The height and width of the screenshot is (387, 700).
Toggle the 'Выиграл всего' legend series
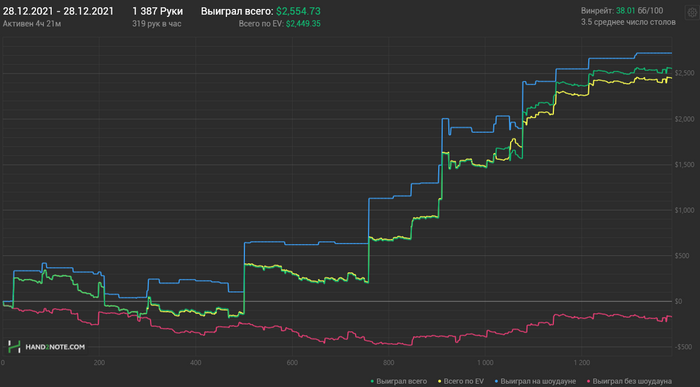pyautogui.click(x=398, y=381)
